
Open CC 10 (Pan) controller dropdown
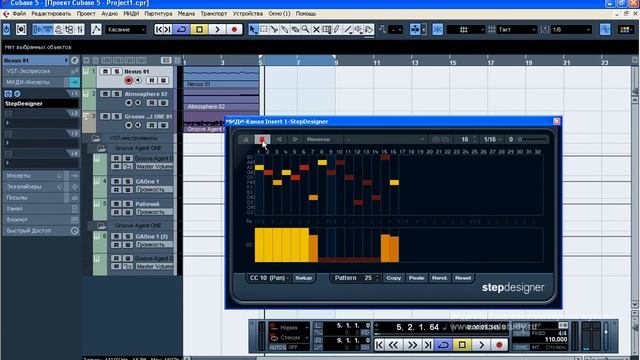pos(269,278)
